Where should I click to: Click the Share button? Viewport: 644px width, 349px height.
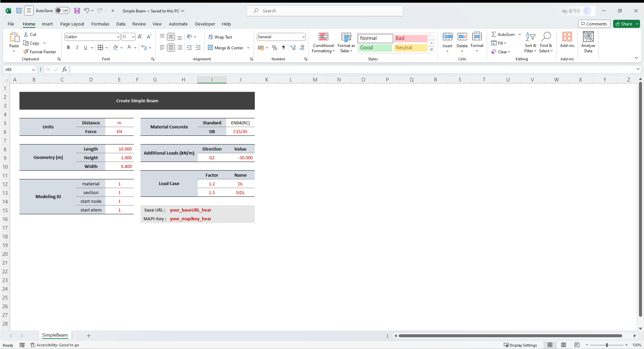pos(624,24)
